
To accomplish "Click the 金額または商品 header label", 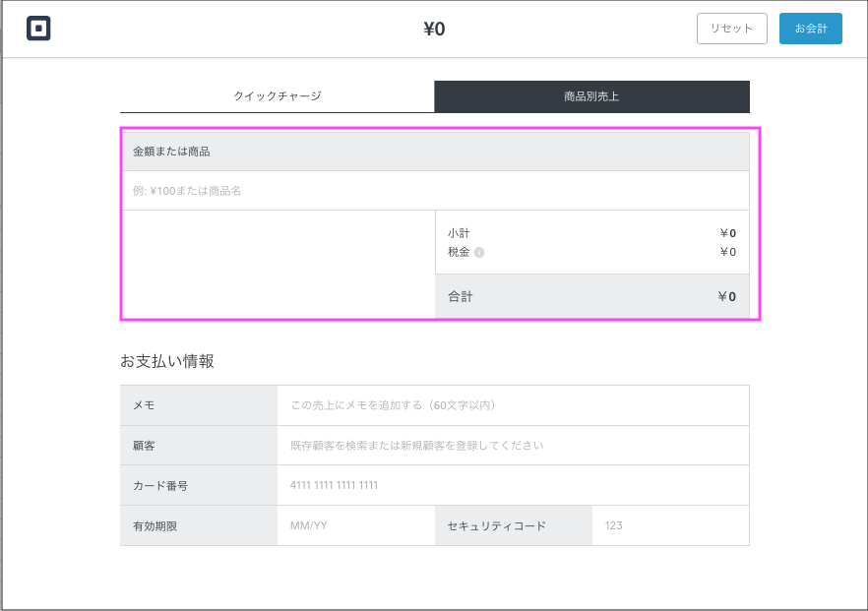I will pos(171,152).
